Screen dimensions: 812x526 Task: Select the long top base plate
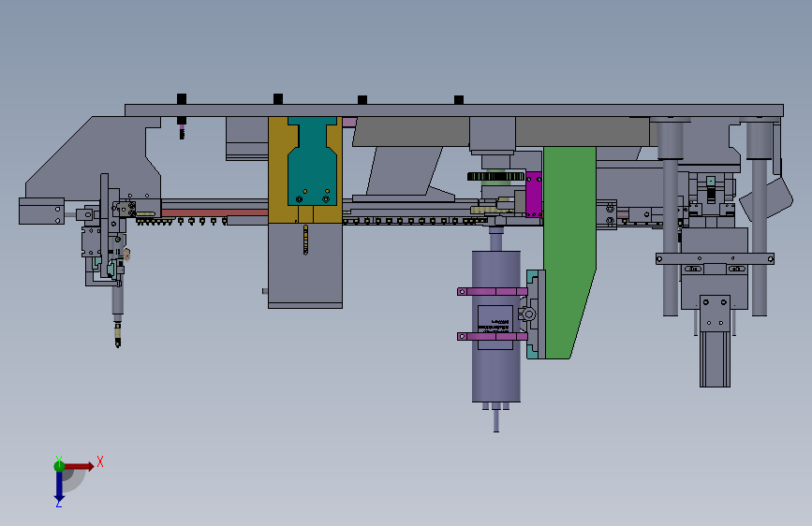454,110
